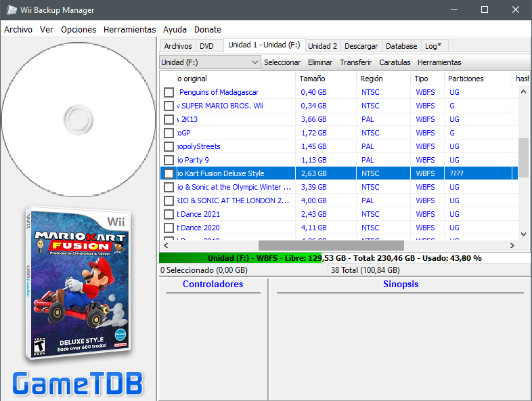Click the scroll right arrow of game list

[512, 245]
